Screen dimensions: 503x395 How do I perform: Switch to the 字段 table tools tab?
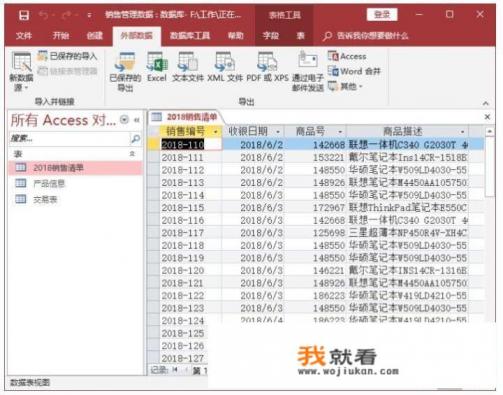[271, 36]
